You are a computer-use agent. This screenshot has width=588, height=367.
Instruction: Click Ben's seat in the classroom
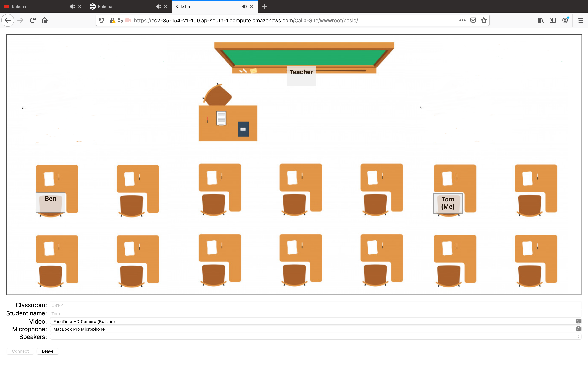[x=51, y=203]
